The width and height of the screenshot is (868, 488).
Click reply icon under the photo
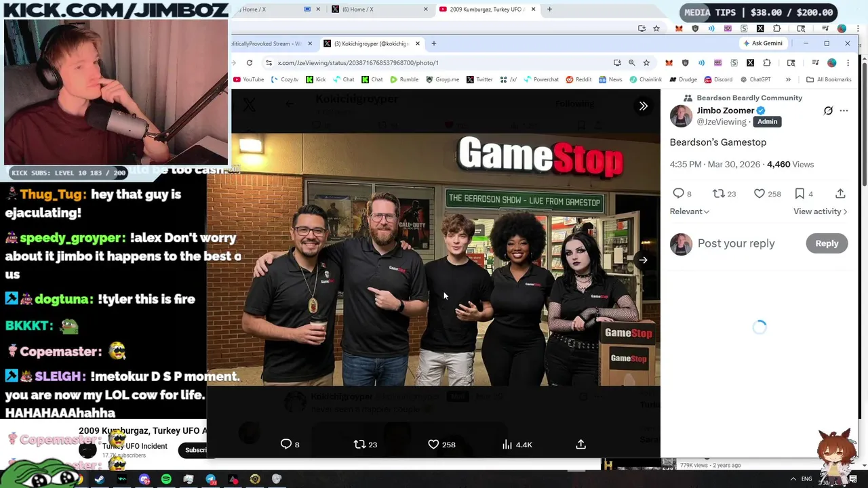pyautogui.click(x=286, y=444)
